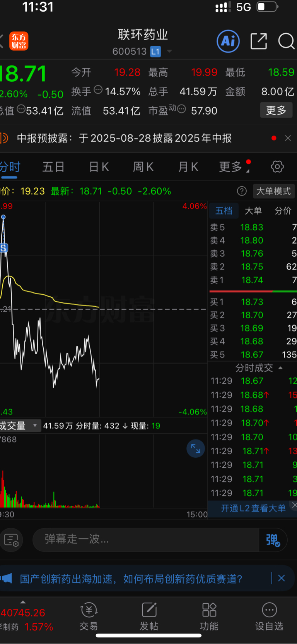Viewport: 297px width, 644px height.
Task: Switch to the 五日 tab
Action: (53, 167)
